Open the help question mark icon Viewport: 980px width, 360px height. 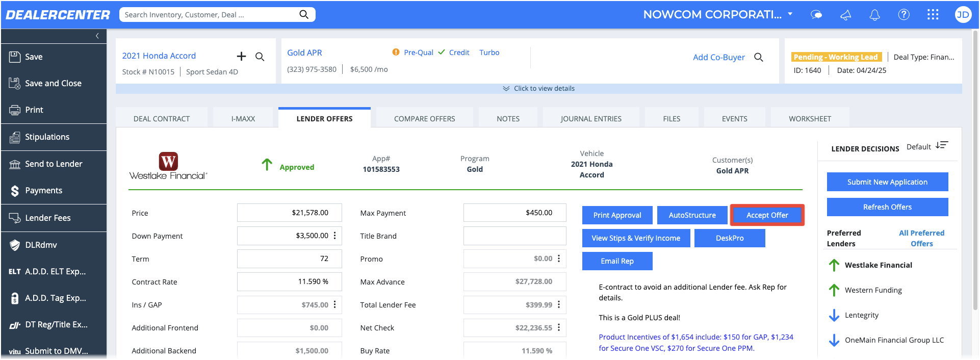pyautogui.click(x=904, y=14)
